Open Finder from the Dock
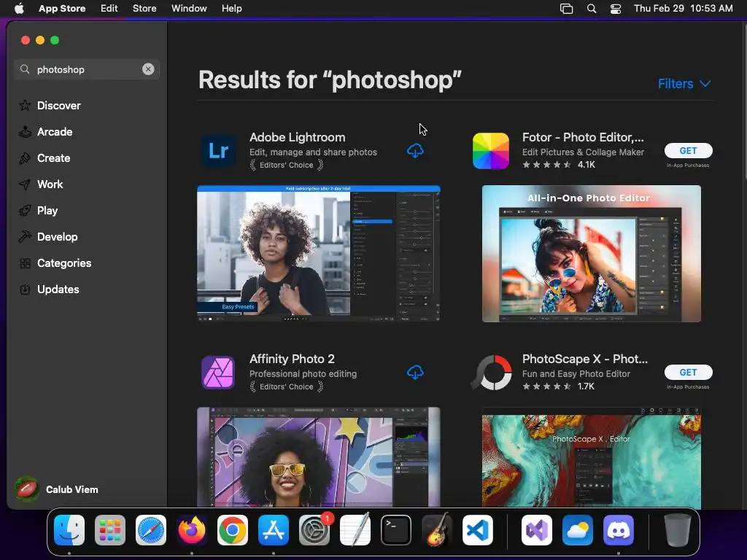 pos(69,530)
